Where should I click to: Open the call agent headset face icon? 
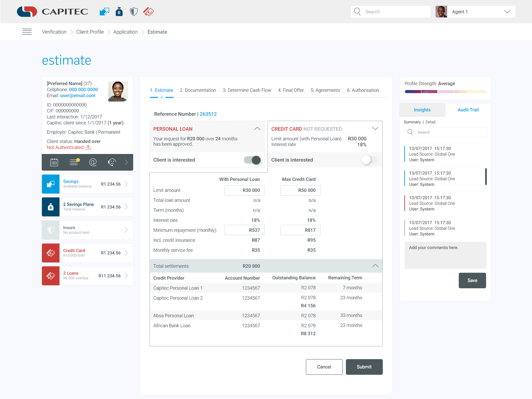click(112, 162)
